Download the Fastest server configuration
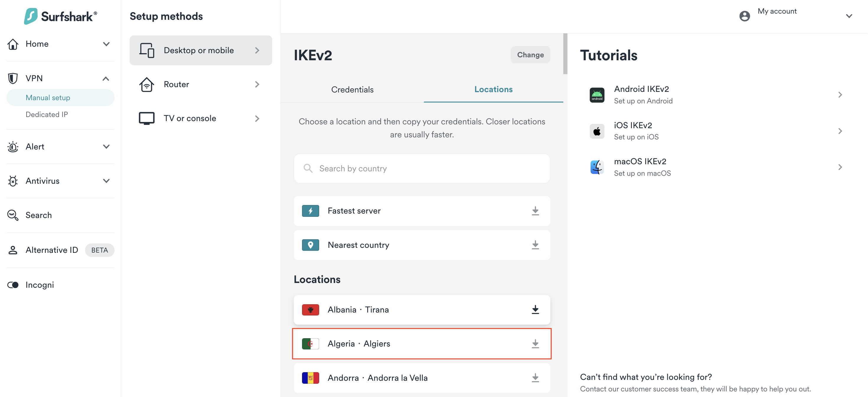 click(x=535, y=211)
